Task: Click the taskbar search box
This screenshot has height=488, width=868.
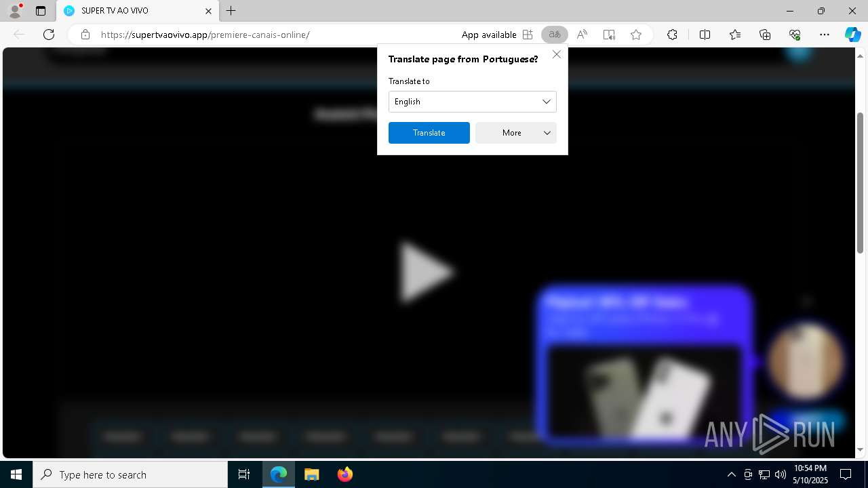Action: [x=130, y=474]
